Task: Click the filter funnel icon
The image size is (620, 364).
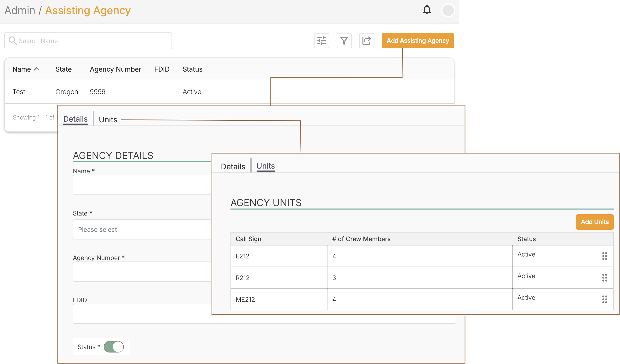Action: click(344, 40)
